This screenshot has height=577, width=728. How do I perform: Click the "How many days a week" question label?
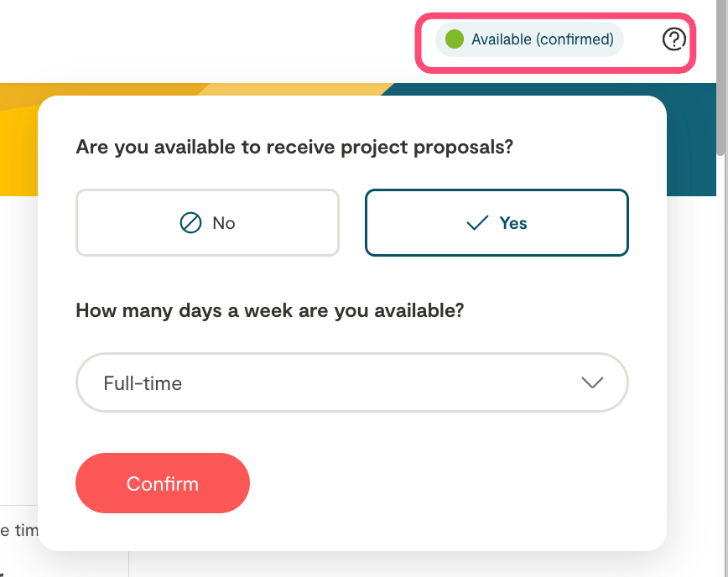(270, 310)
